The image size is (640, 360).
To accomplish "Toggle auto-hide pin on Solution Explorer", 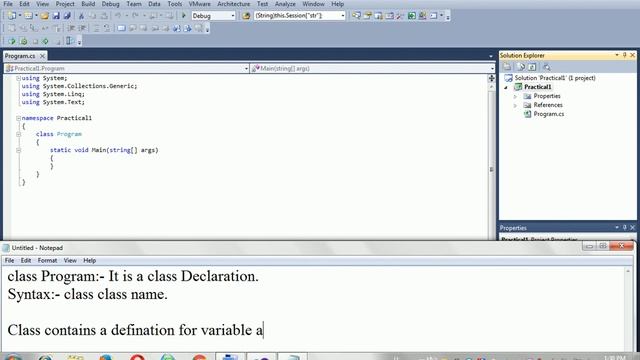I will [625, 55].
